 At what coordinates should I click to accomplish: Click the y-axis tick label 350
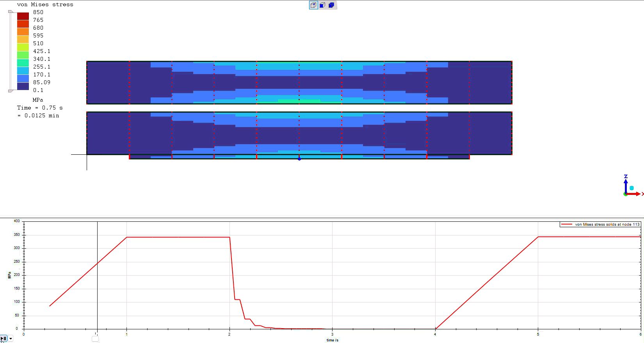pos(16,235)
